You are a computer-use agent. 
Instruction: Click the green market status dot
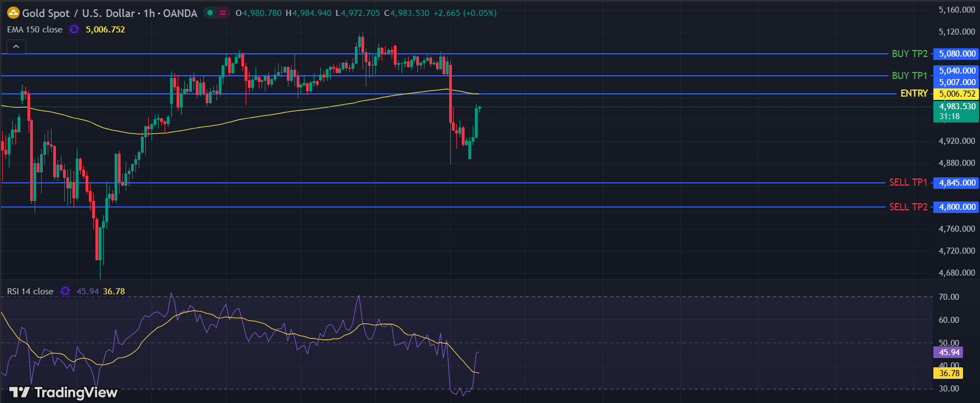(210, 13)
